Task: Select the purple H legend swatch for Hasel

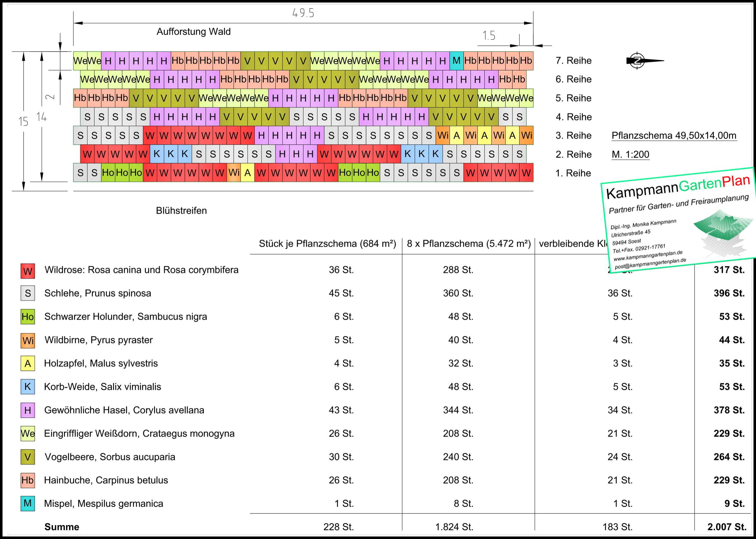Action: (x=28, y=410)
